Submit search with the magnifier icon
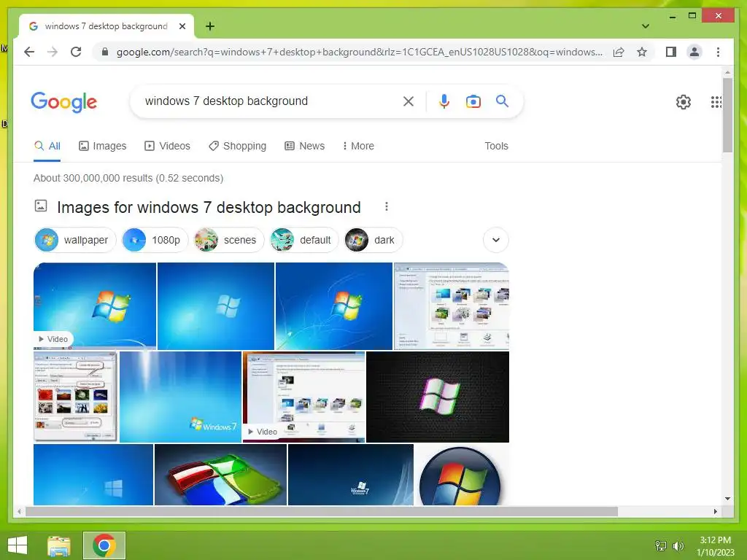 (x=502, y=101)
